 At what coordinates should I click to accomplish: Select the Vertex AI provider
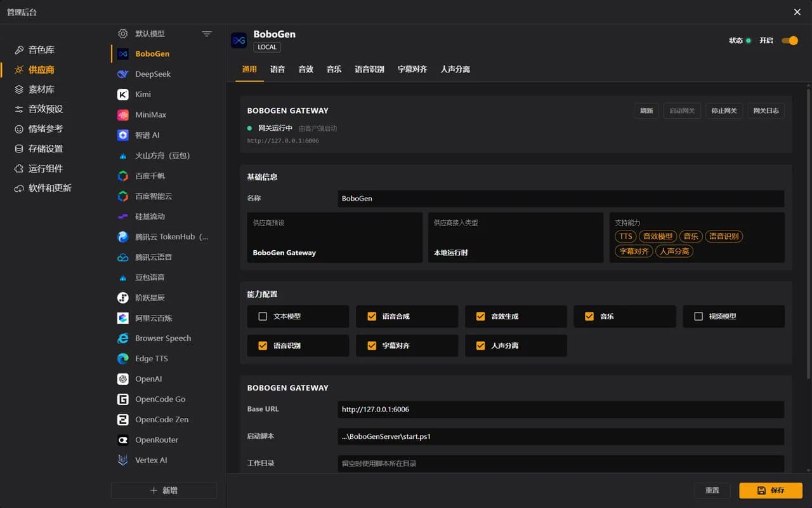(x=164, y=460)
